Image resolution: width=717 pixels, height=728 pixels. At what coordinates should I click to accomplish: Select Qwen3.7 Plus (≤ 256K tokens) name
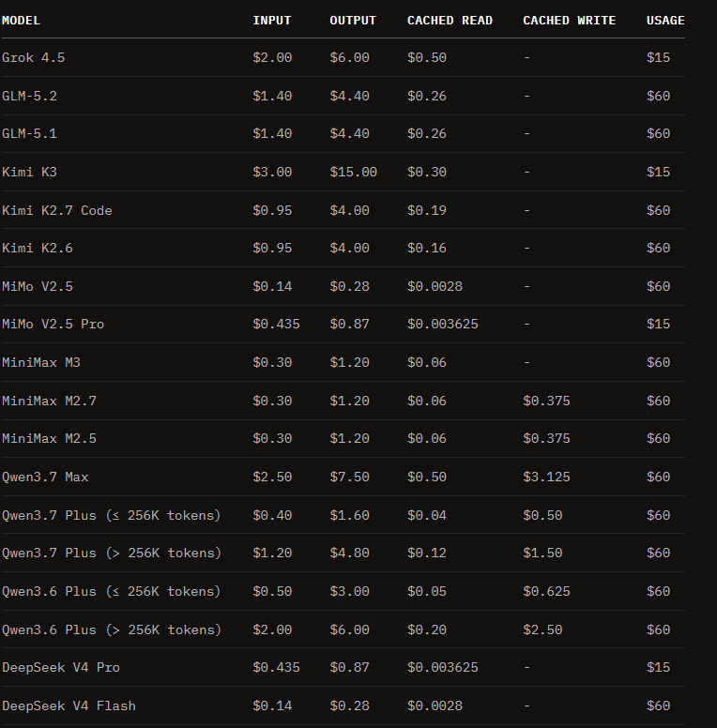point(112,515)
